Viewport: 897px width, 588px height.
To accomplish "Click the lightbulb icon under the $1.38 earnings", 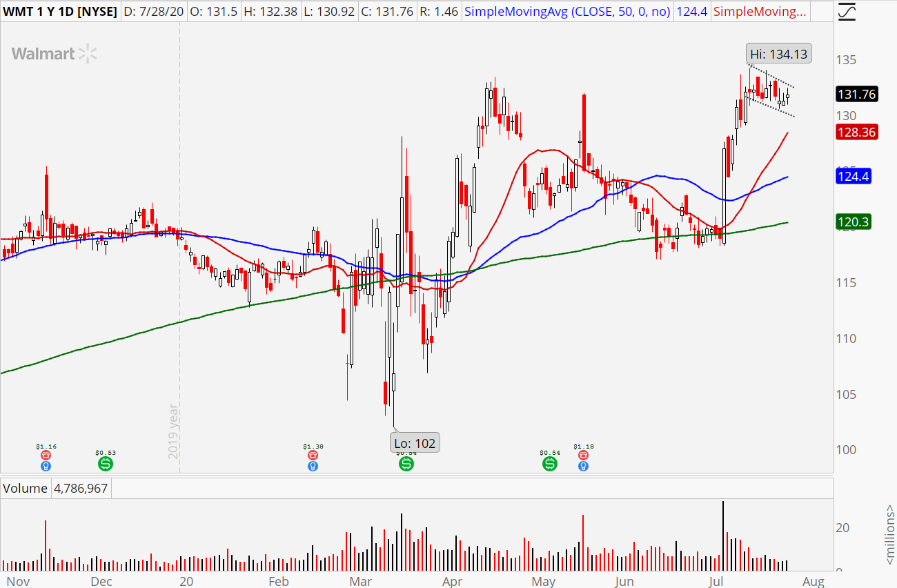I will pos(313,466).
